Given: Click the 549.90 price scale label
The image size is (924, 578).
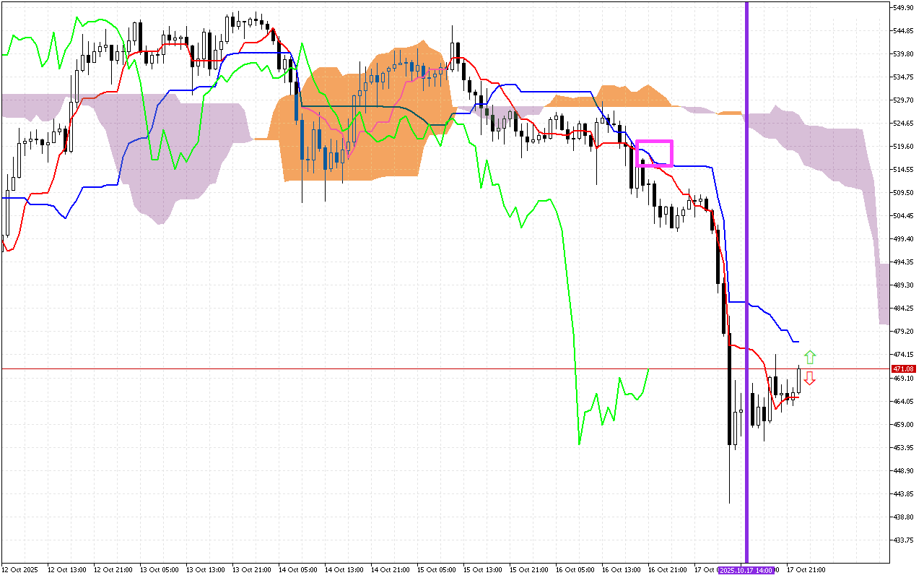Looking at the screenshot, I should pyautogui.click(x=903, y=7).
